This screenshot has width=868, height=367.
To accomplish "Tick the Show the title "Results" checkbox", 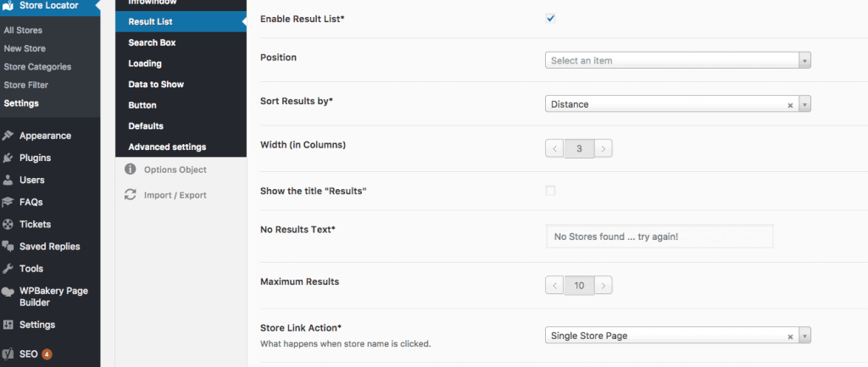I will [x=550, y=191].
